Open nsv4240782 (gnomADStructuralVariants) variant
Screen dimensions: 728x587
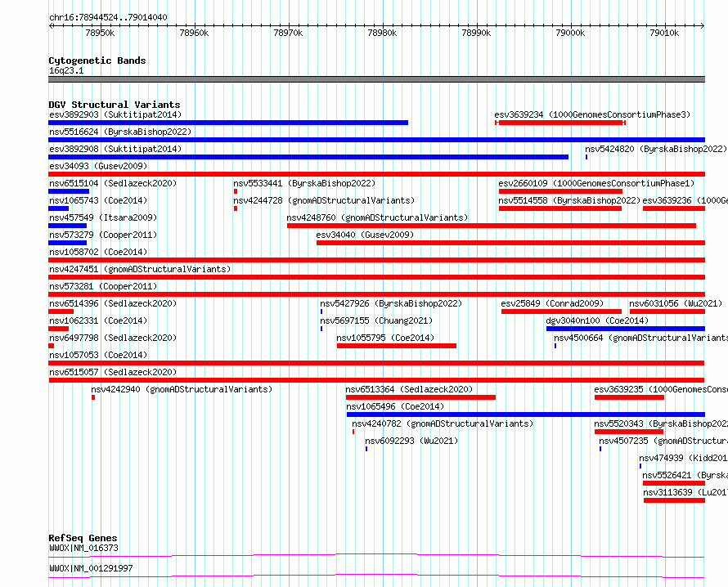443,423
